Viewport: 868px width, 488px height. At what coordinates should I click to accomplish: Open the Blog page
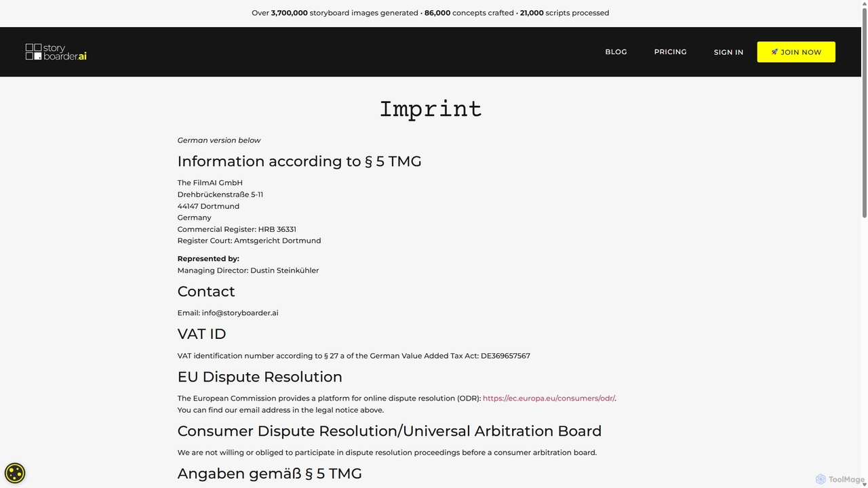pos(616,52)
